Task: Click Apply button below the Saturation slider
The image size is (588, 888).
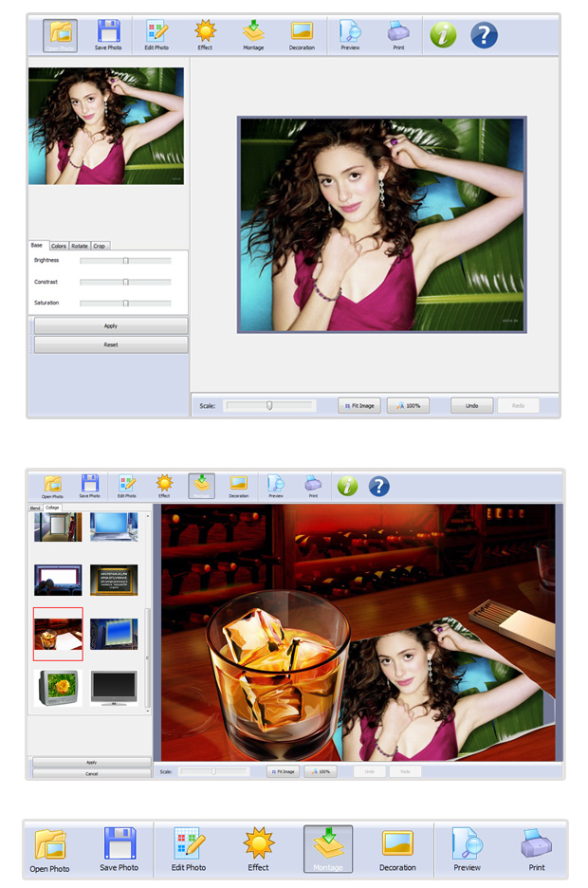Action: pyautogui.click(x=111, y=325)
